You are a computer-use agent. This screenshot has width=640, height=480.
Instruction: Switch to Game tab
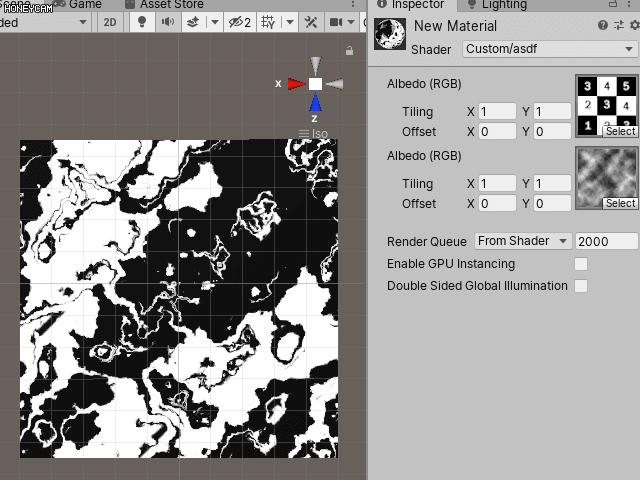tap(78, 4)
